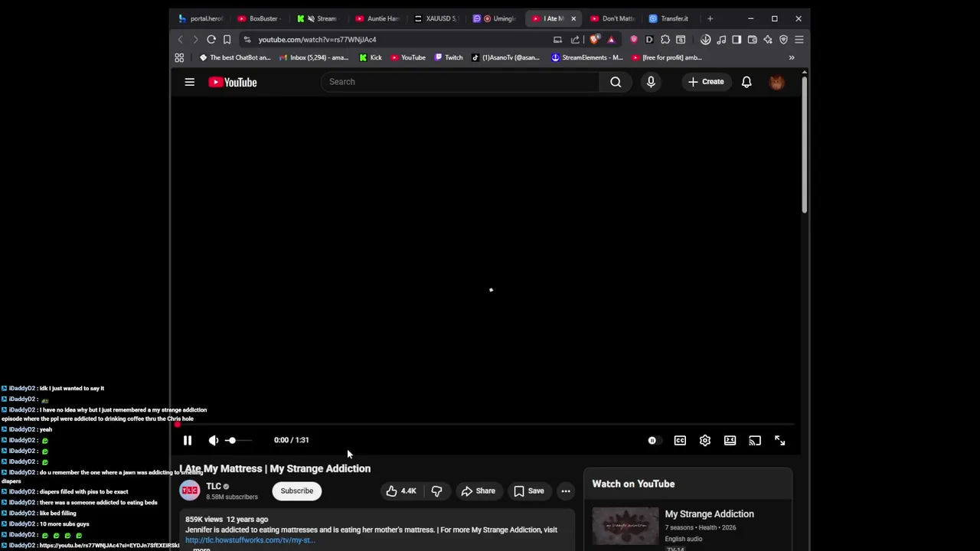Toggle the browser sidebar panel icon
Viewport: 980px width, 551px height.
[x=737, y=39]
